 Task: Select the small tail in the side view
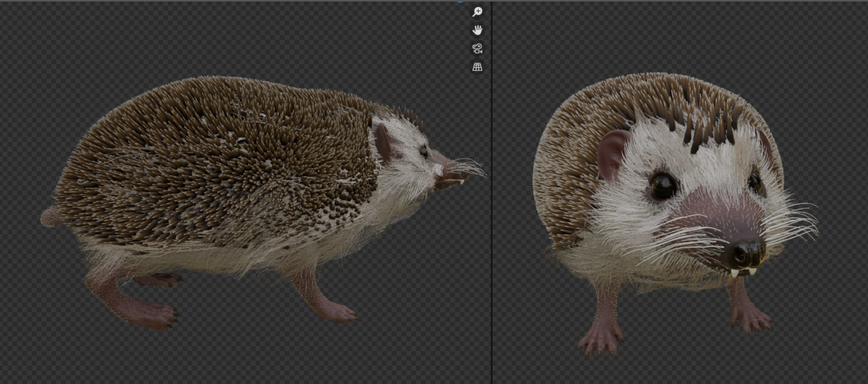[x=50, y=217]
